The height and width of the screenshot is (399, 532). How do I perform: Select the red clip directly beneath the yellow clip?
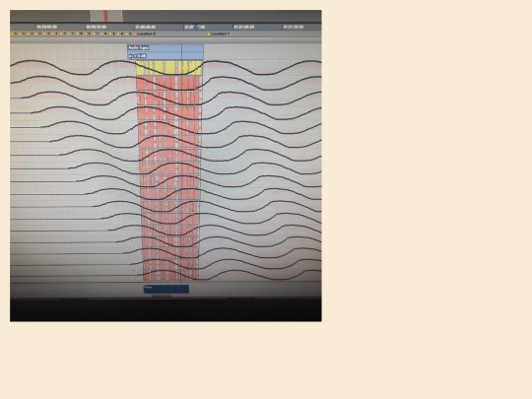(169, 84)
